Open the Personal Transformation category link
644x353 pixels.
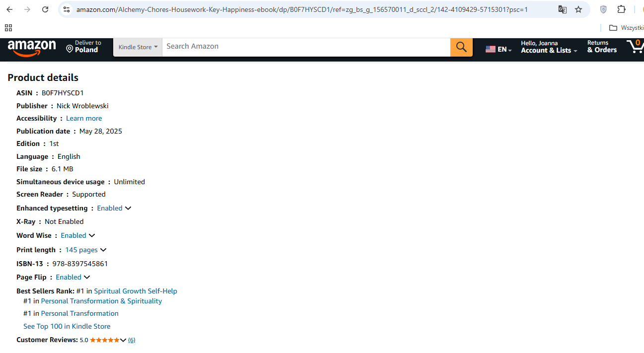pyautogui.click(x=79, y=313)
